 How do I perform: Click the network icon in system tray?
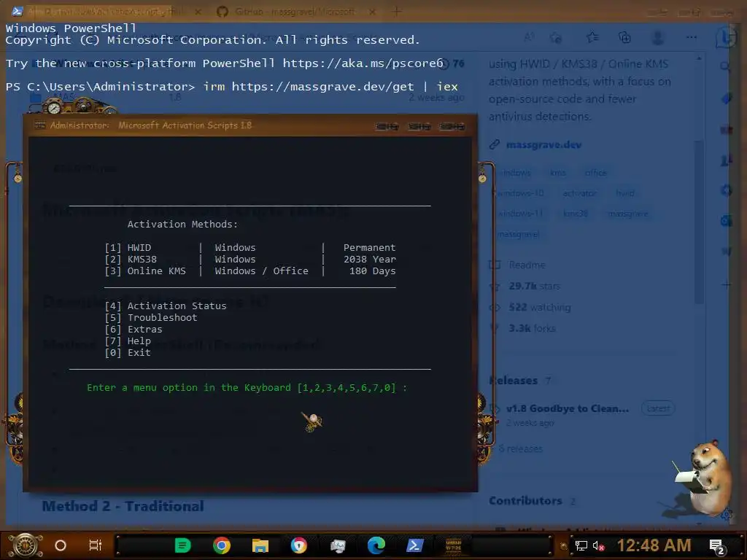pyautogui.click(x=581, y=545)
